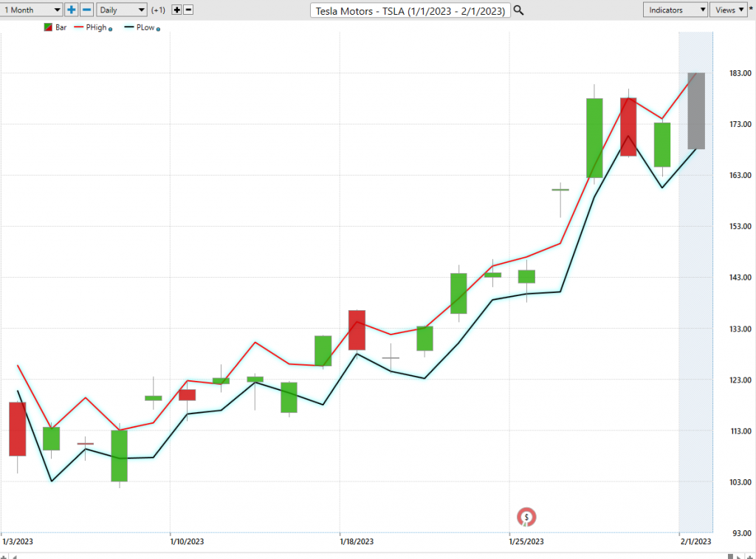Image resolution: width=756 pixels, height=559 pixels.
Task: Click the green-red Bar legend icon
Action: (x=48, y=27)
